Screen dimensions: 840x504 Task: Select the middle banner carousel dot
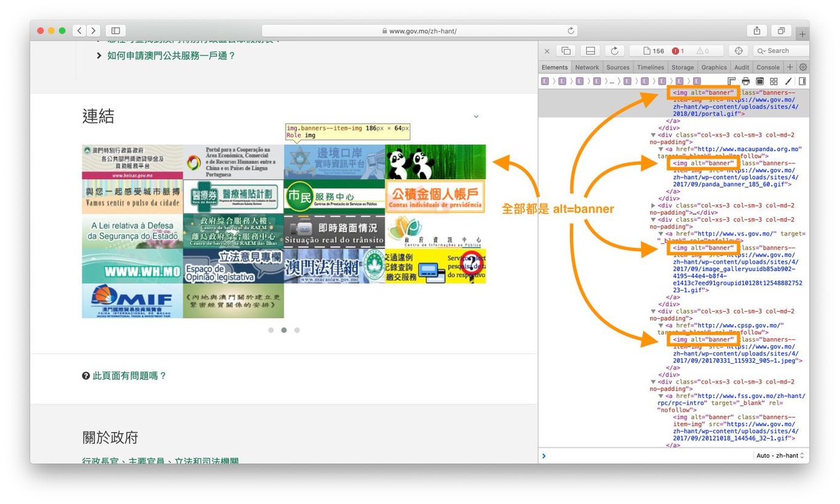click(x=283, y=330)
